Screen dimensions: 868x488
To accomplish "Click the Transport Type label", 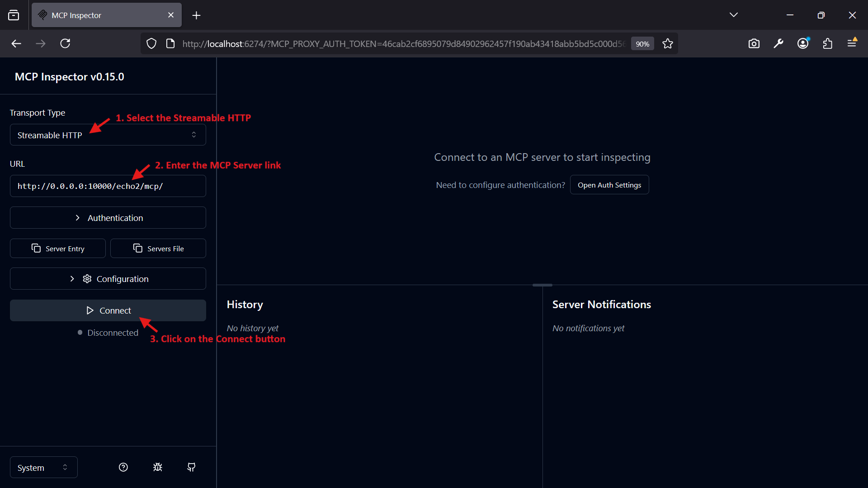I will point(38,113).
